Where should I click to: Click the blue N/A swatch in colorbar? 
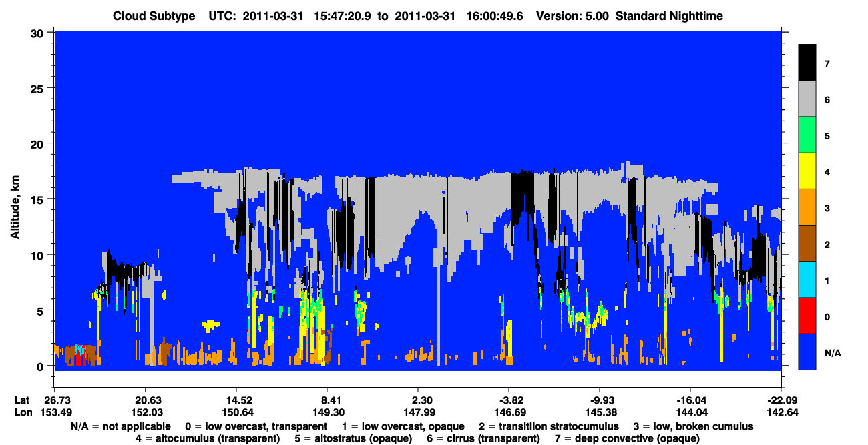coord(807,352)
